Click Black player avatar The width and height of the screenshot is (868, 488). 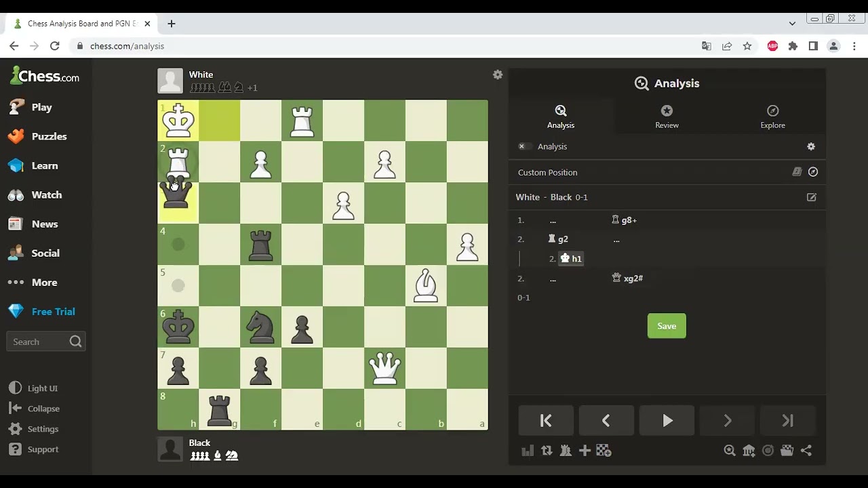(x=170, y=449)
